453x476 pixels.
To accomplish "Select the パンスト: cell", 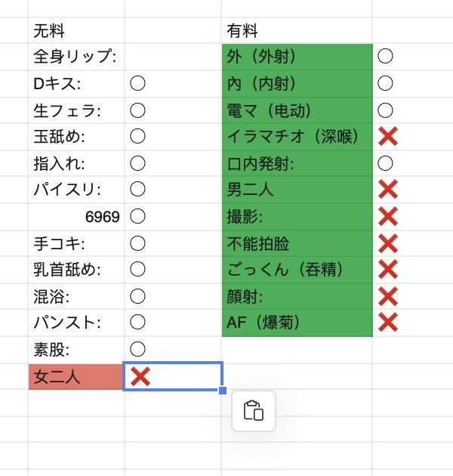I will tap(75, 323).
